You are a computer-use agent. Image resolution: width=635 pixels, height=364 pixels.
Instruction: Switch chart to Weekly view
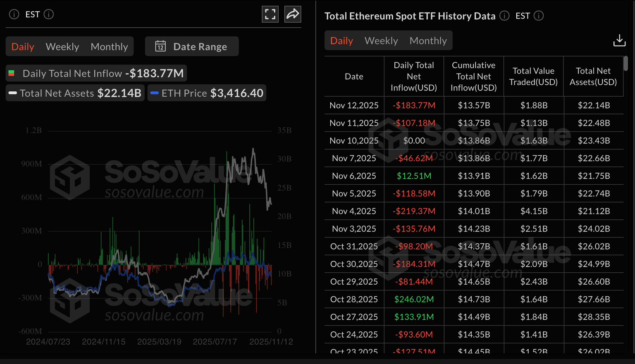coord(62,47)
